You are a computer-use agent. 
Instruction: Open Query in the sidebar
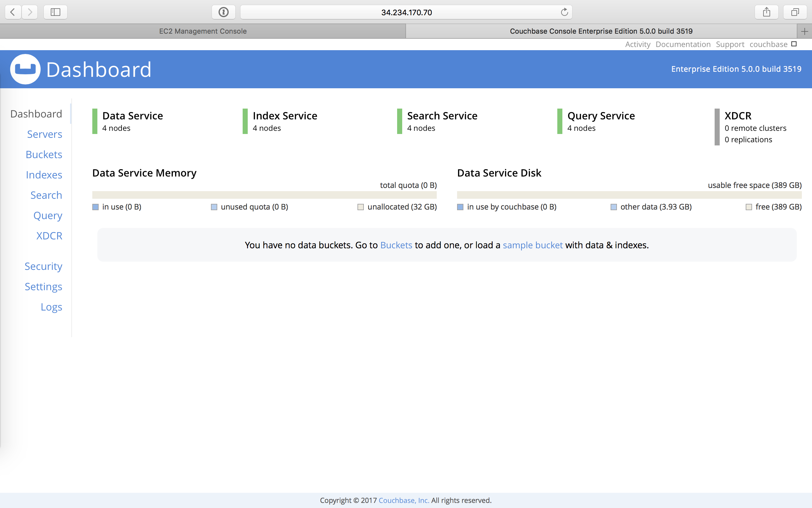click(48, 216)
